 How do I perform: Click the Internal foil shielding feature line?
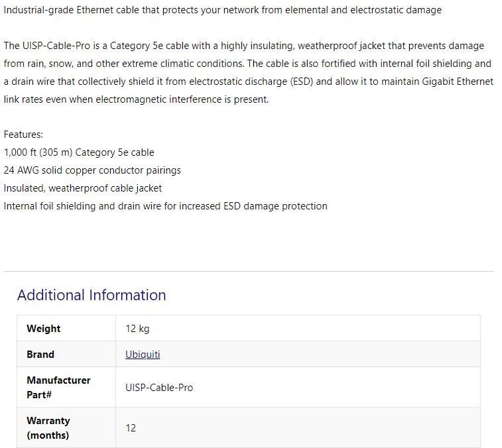click(165, 206)
